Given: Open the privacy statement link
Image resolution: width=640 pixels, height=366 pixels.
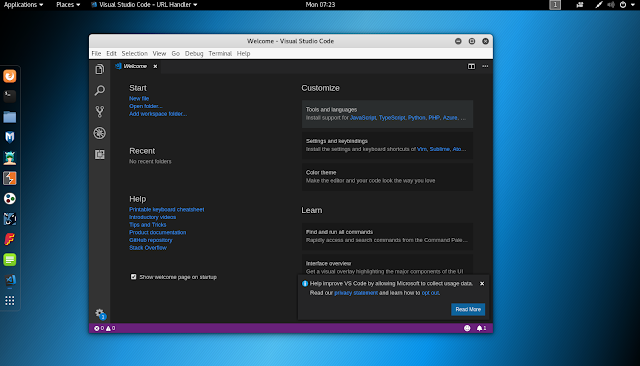Looking at the screenshot, I should (x=356, y=293).
